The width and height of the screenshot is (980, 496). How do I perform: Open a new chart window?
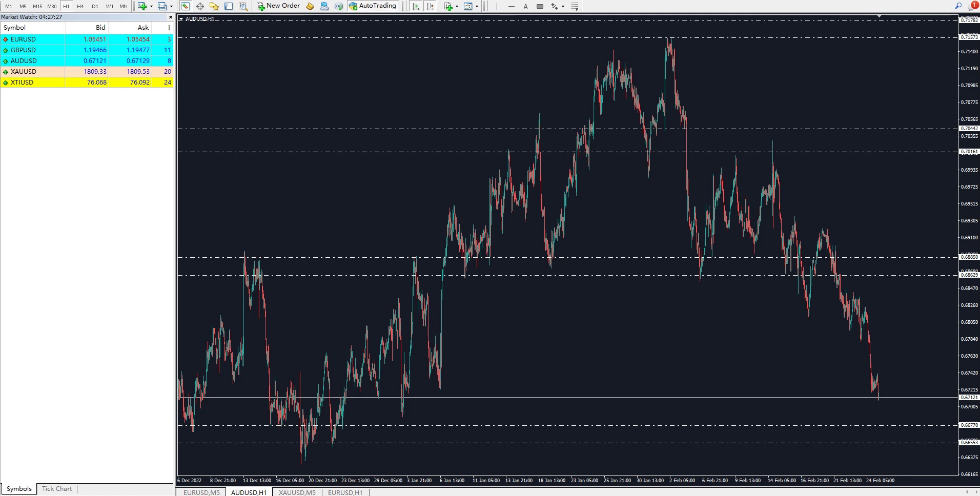142,6
